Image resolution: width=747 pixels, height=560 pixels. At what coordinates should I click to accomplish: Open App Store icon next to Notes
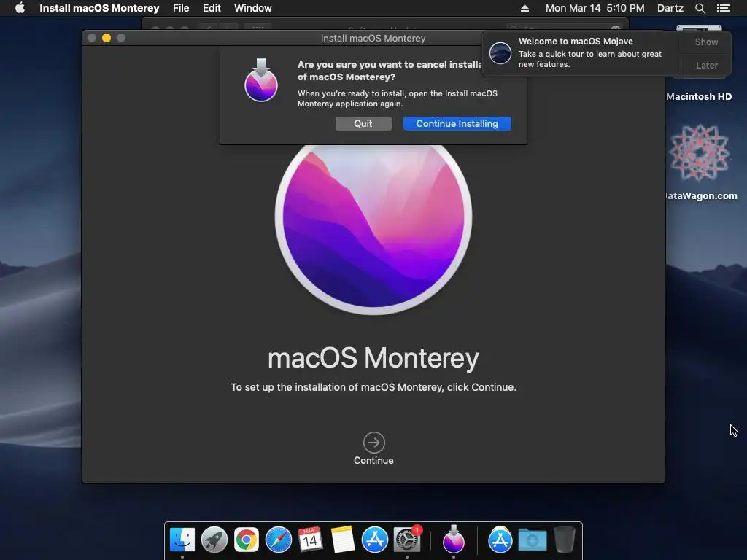point(375,540)
